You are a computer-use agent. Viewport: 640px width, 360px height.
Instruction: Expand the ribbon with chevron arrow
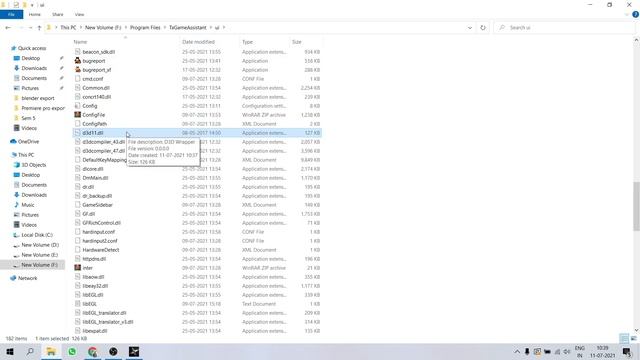(x=627, y=14)
